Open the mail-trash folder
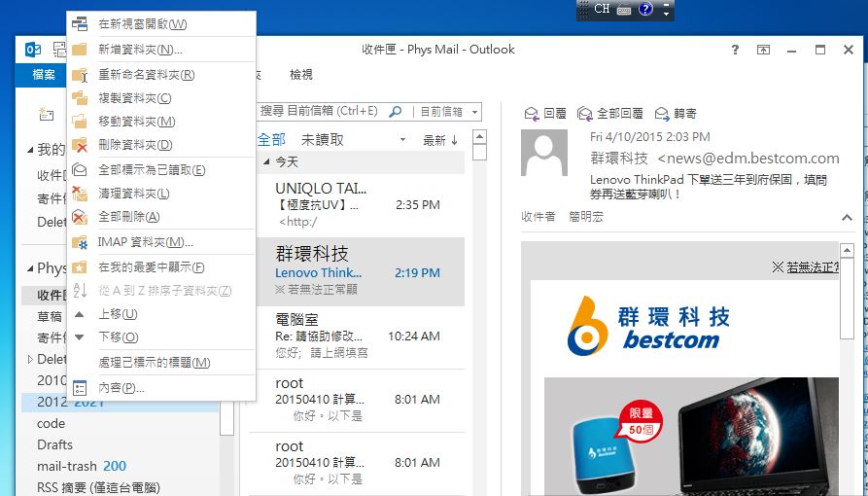The height and width of the screenshot is (496, 868). pyautogui.click(x=82, y=466)
